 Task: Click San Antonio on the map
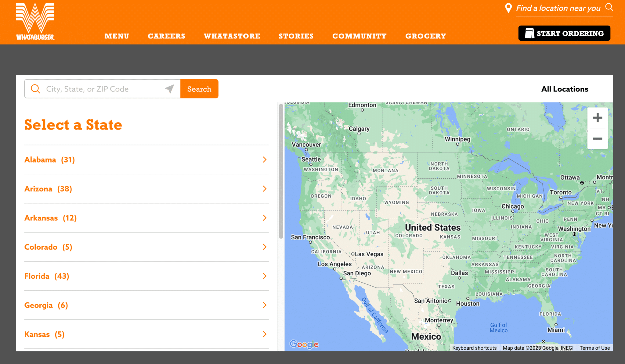click(x=431, y=301)
